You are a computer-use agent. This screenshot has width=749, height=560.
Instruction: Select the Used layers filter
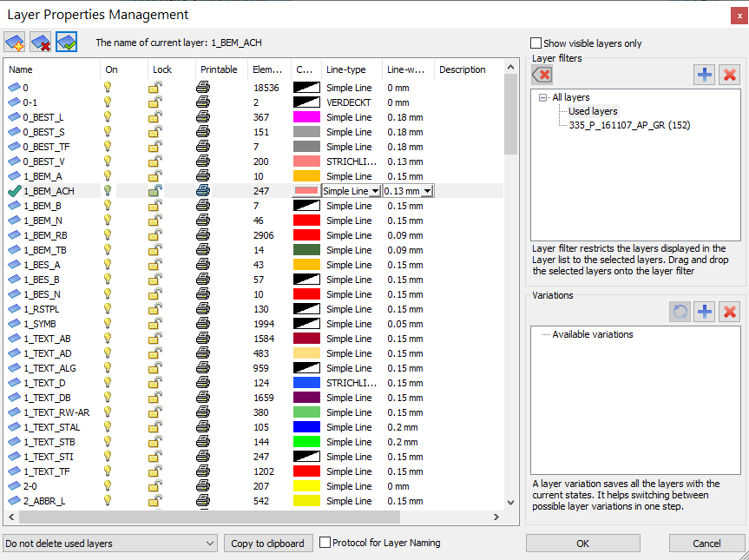[x=593, y=111]
